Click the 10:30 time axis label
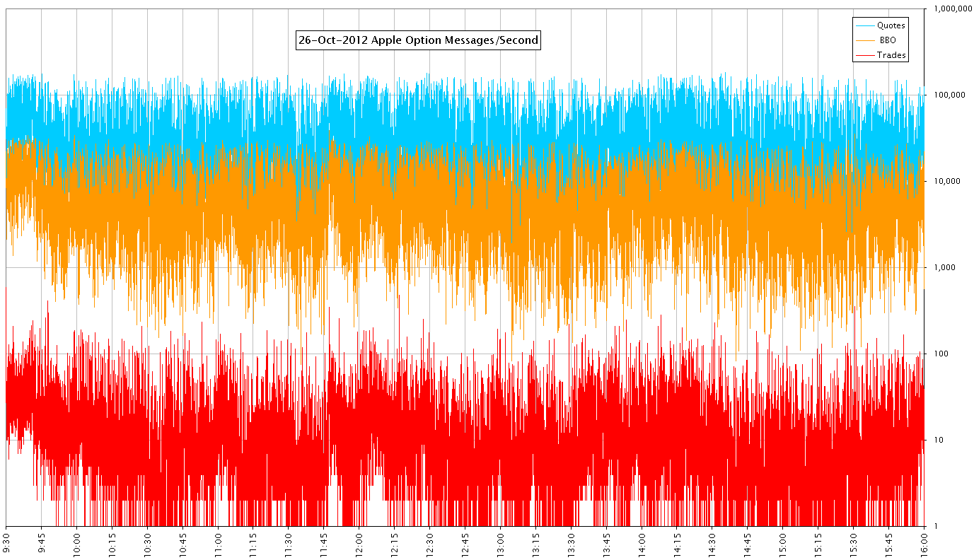Viewport: 974px width, 560px height. tap(148, 544)
